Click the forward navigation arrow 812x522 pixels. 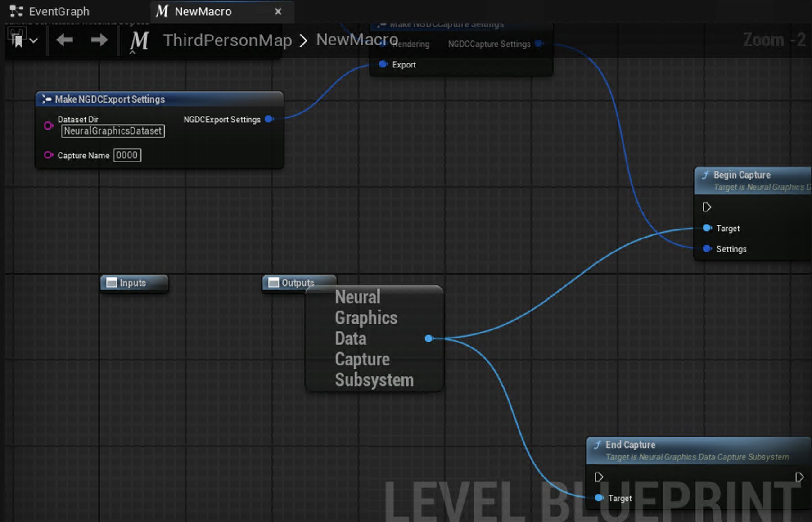point(99,40)
